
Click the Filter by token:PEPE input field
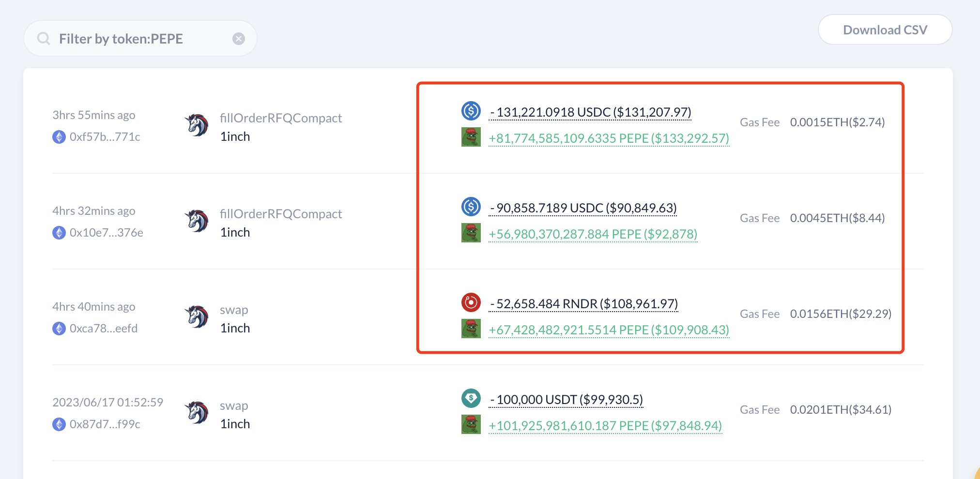140,39
